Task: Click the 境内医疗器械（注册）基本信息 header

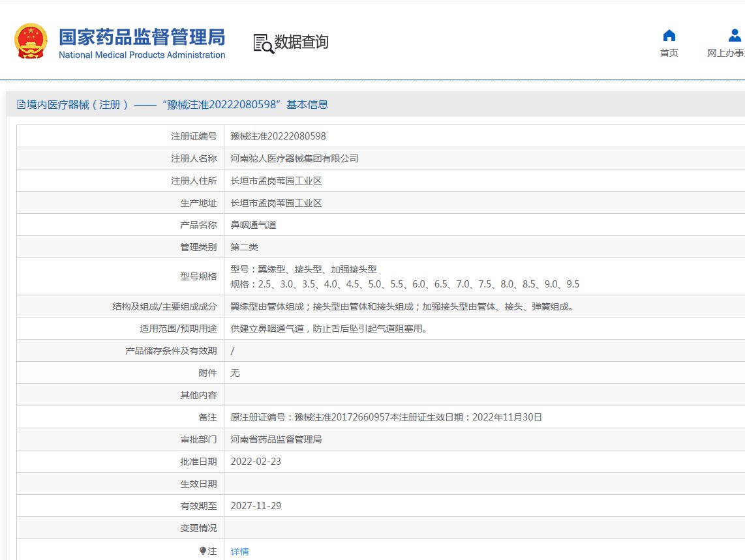Action: click(x=172, y=104)
